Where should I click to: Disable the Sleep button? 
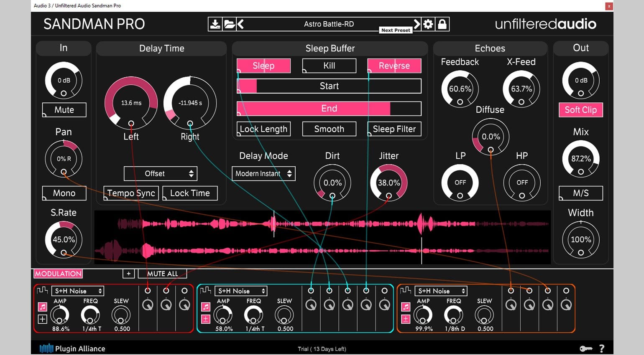[263, 66]
